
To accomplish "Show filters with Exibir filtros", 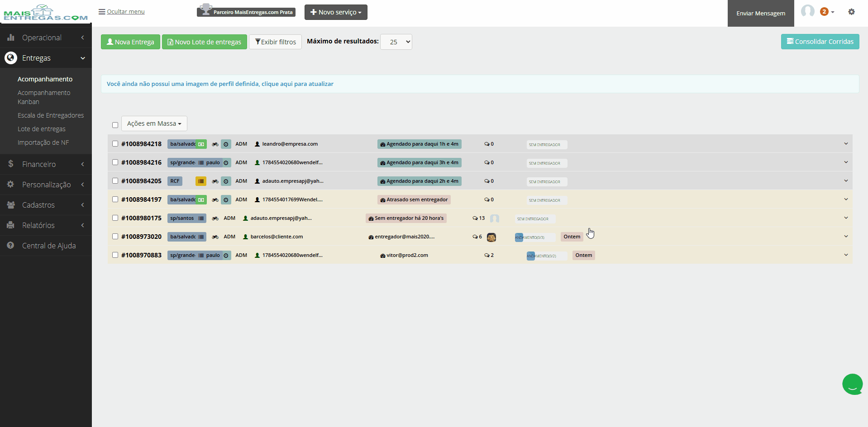I will [x=275, y=42].
